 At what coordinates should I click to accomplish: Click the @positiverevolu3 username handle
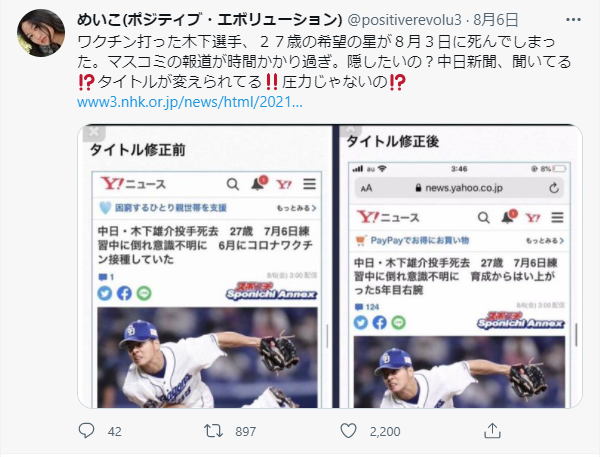click(404, 20)
